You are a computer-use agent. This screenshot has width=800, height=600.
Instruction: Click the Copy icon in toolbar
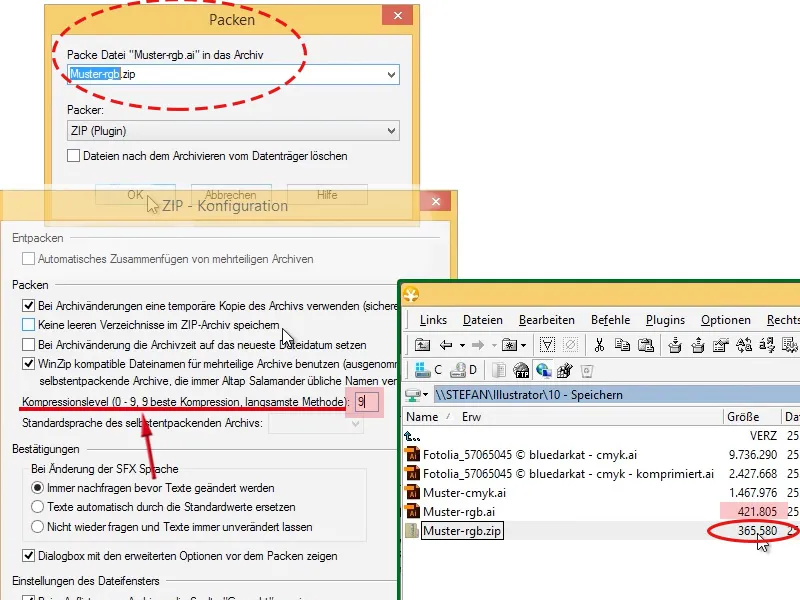point(622,345)
